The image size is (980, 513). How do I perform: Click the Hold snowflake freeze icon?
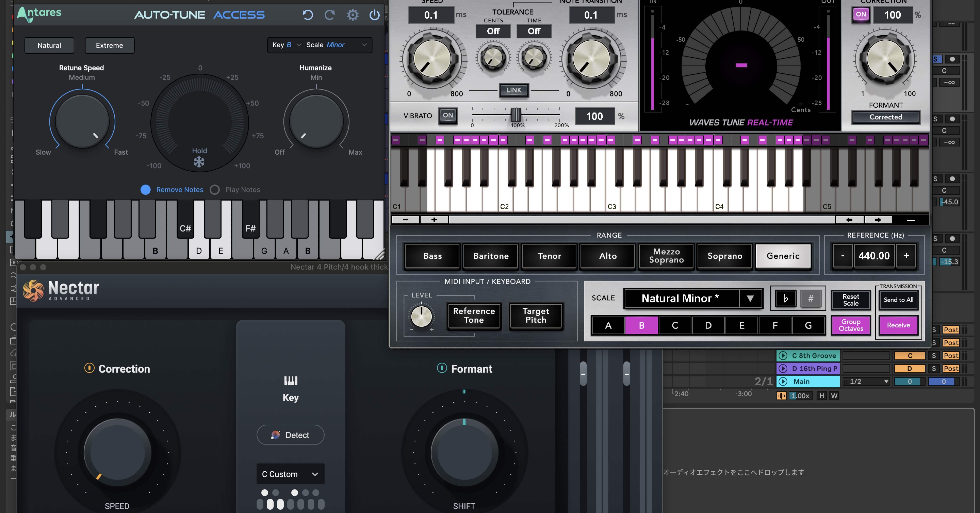[199, 162]
